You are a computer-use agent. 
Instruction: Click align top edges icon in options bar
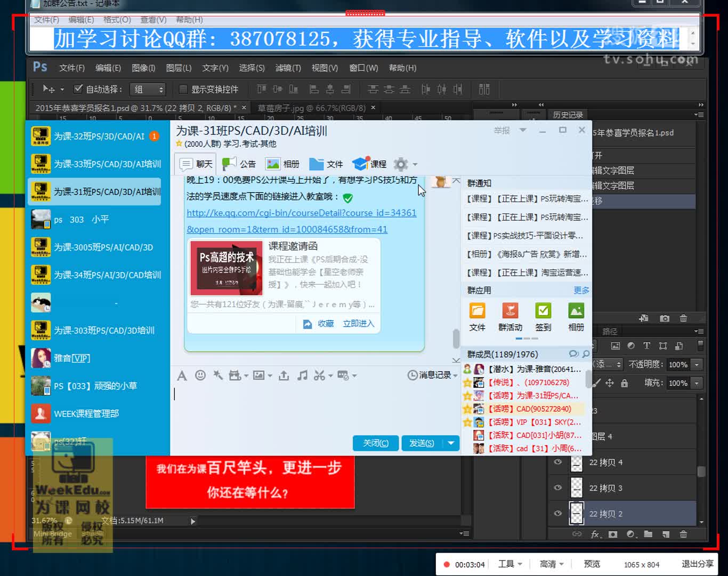[x=262, y=89]
